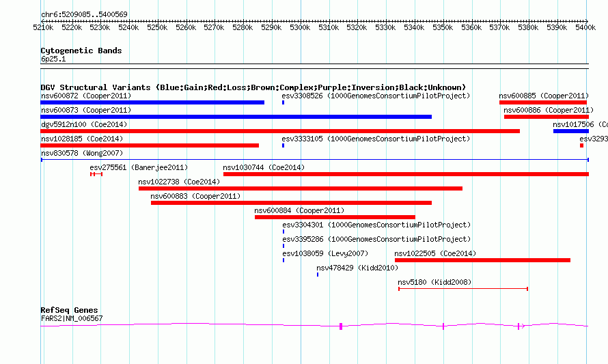Click the first thick FARS2 exon block

click(341, 326)
